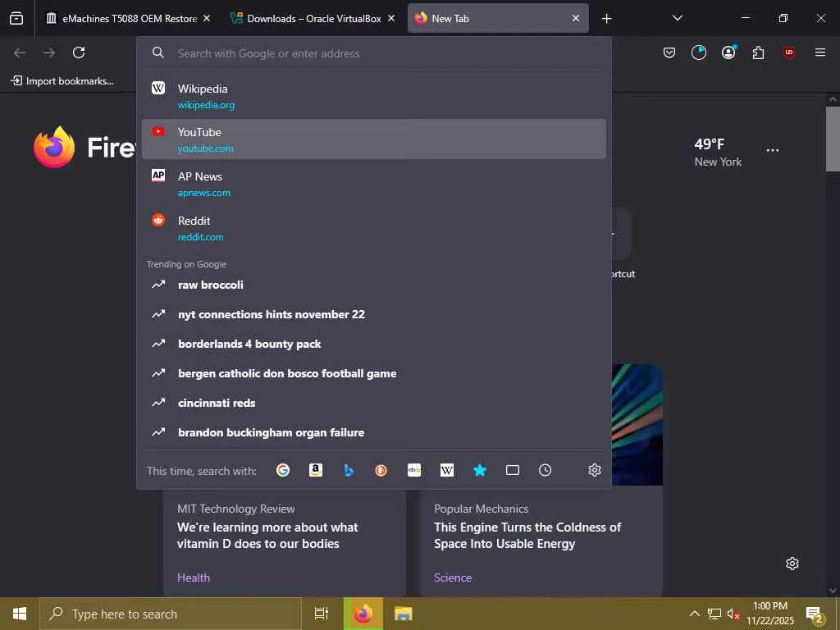Click the Firefox taskbar icon
Image resolution: width=840 pixels, height=630 pixels.
pos(363,614)
